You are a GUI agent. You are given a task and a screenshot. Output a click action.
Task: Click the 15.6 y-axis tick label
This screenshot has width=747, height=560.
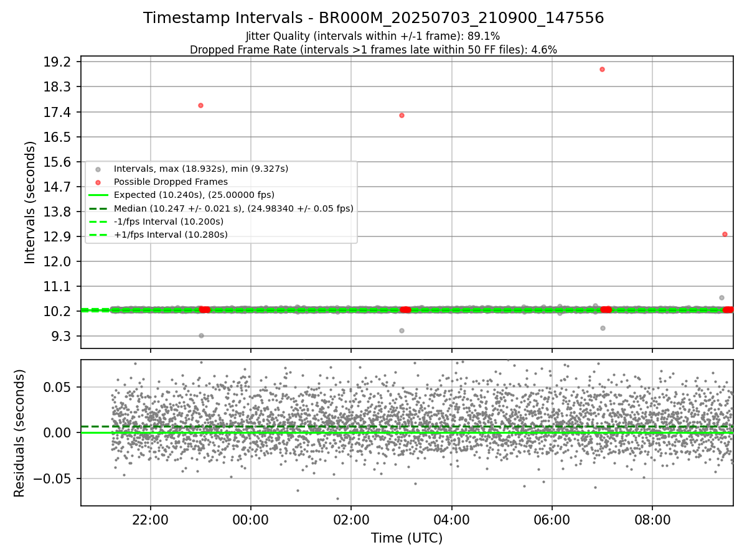59,162
